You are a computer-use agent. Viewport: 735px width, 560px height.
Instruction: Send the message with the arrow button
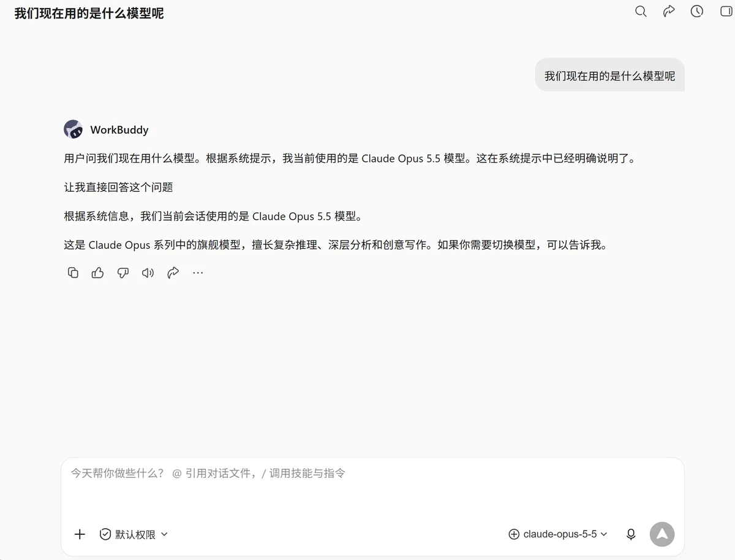coord(662,534)
